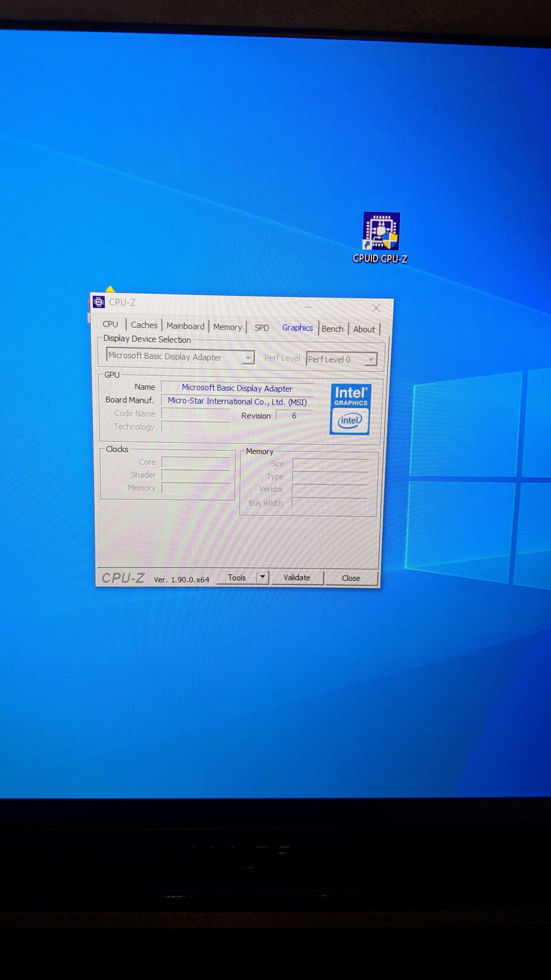Open the Tools dropdown arrow
Viewport: 551px width, 980px height.
tap(262, 578)
